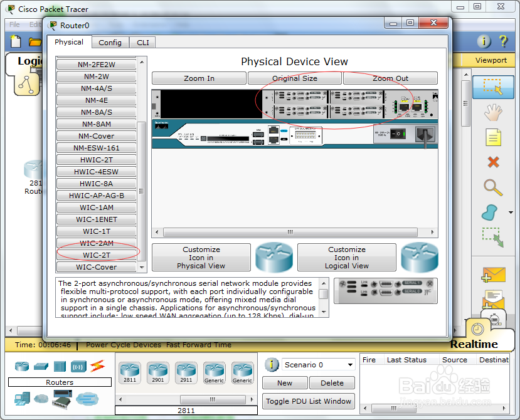
Task: Select the Delete tool red X
Action: pos(493,162)
